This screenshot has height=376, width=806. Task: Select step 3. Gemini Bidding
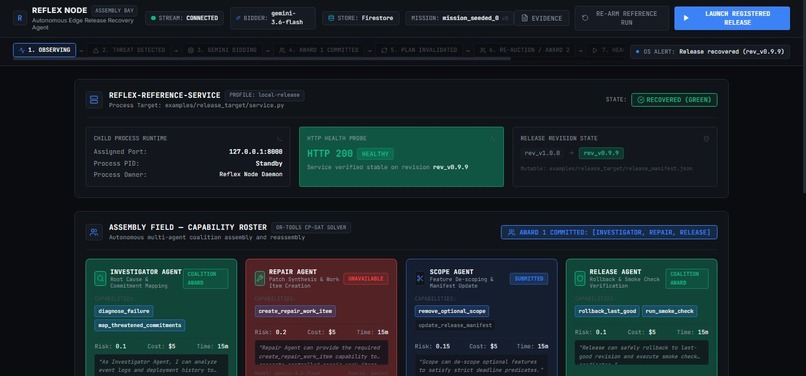click(222, 50)
